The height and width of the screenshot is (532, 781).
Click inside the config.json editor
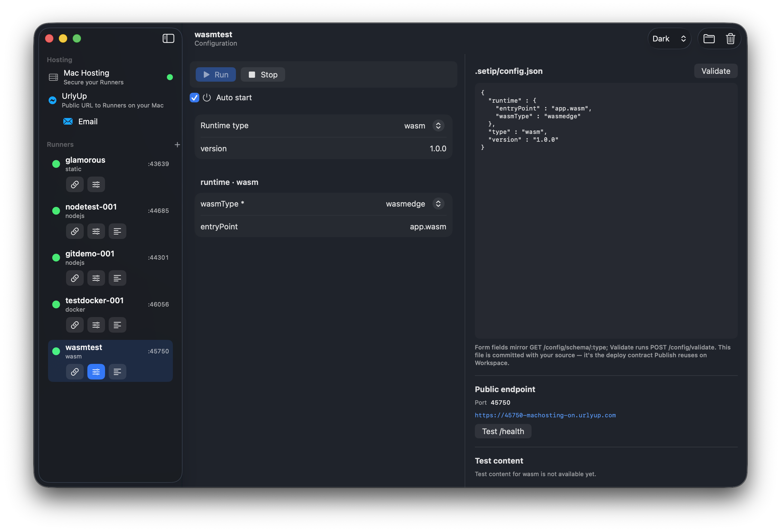606,211
